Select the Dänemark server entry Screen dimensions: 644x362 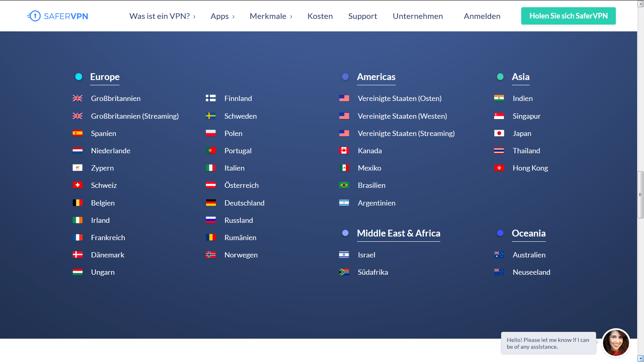pos(107,255)
